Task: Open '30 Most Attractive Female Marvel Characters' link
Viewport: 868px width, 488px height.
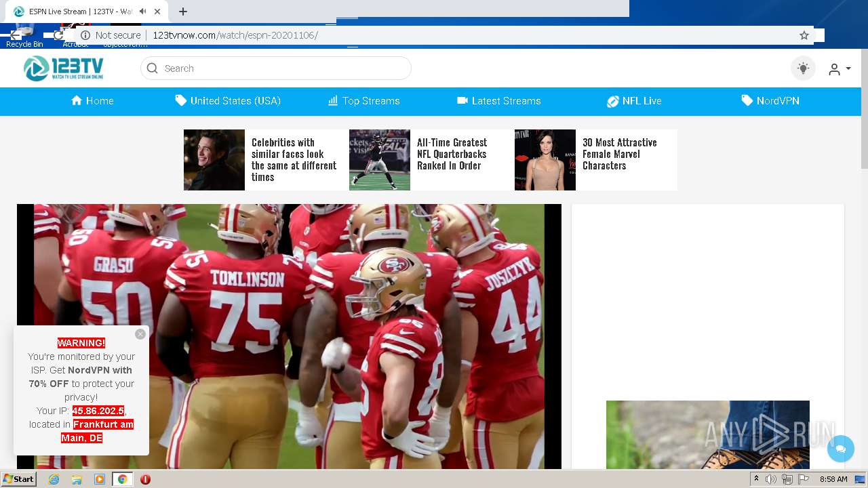Action: pyautogui.click(x=620, y=154)
